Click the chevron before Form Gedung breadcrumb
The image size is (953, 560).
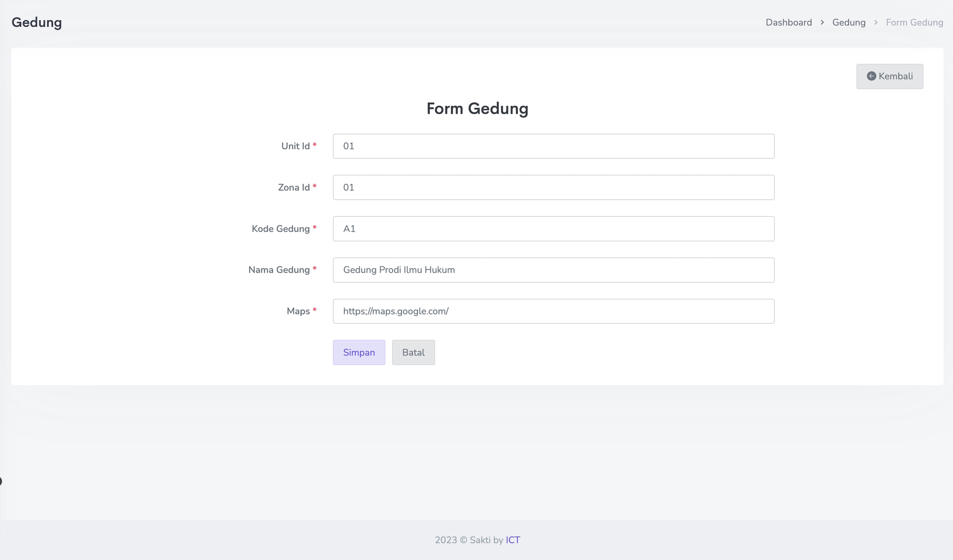coord(876,22)
